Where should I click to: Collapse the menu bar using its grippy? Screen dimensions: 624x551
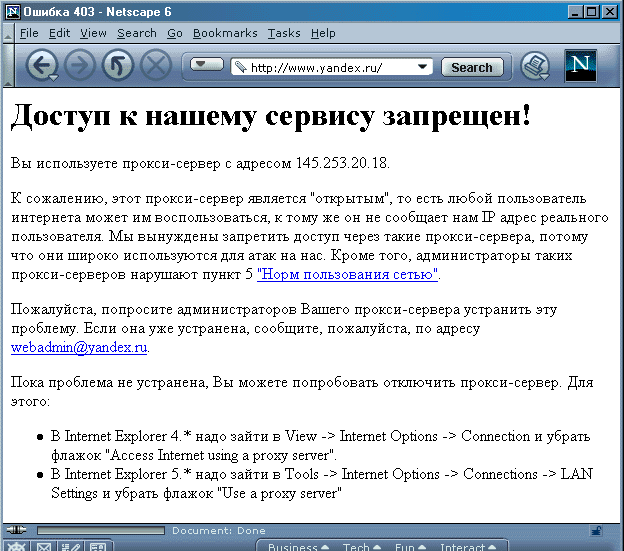[8, 33]
